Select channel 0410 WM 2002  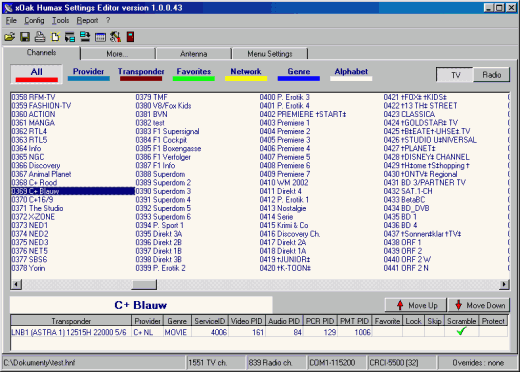coord(284,183)
